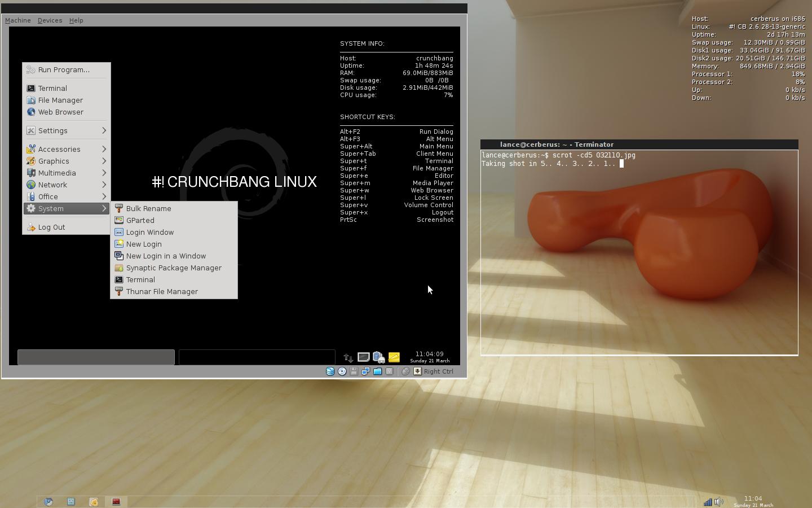
Task: Click the screenshot display icon beside the guest clock
Action: 364,357
